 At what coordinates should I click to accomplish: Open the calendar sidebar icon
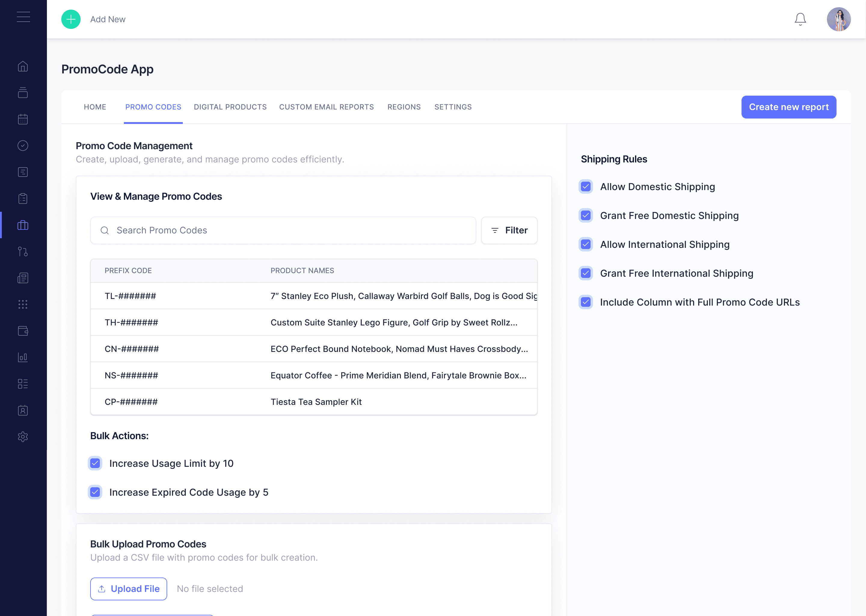coord(23,119)
